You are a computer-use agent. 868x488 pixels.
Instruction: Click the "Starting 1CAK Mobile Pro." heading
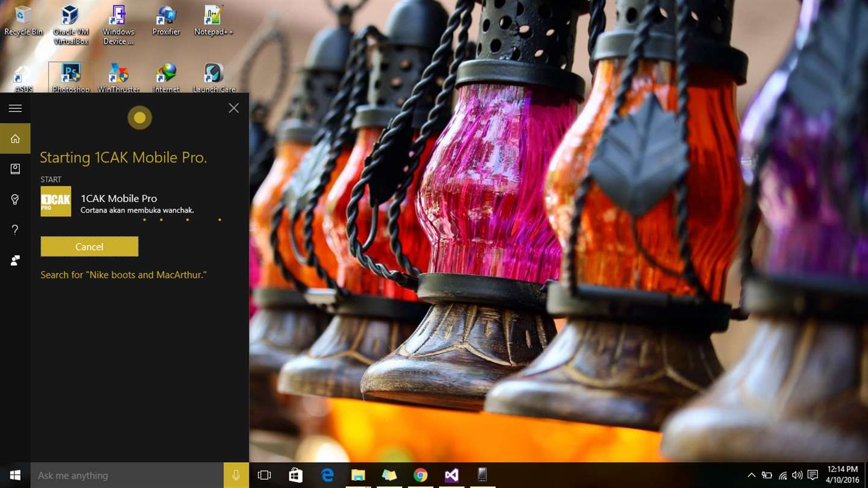click(x=123, y=158)
